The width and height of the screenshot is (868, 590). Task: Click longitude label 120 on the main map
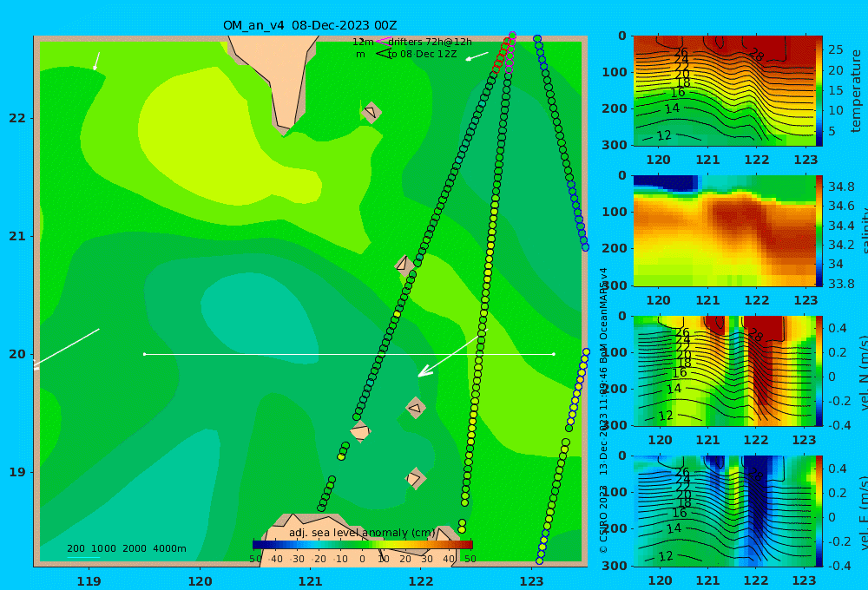[x=200, y=581]
